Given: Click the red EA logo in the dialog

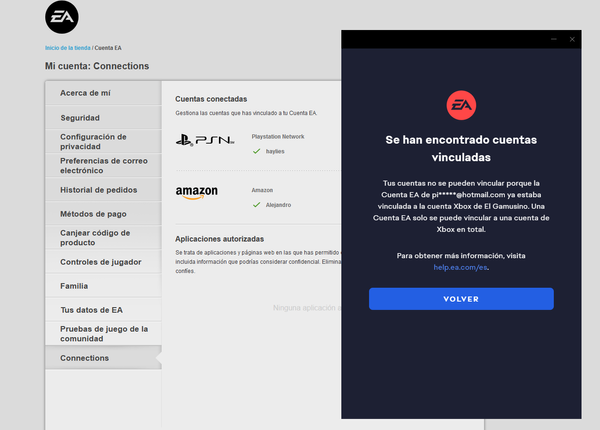Looking at the screenshot, I should click(460, 104).
